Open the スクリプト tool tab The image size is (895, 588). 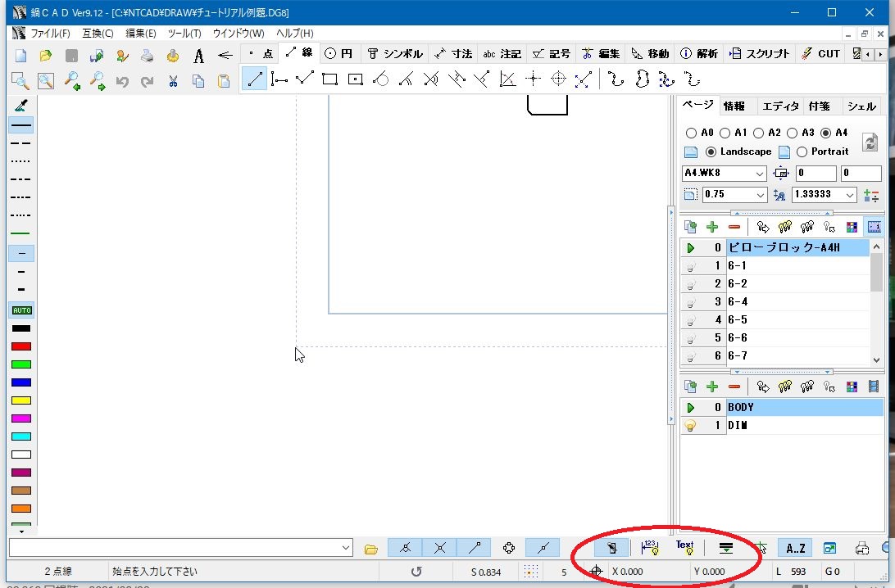click(x=761, y=53)
